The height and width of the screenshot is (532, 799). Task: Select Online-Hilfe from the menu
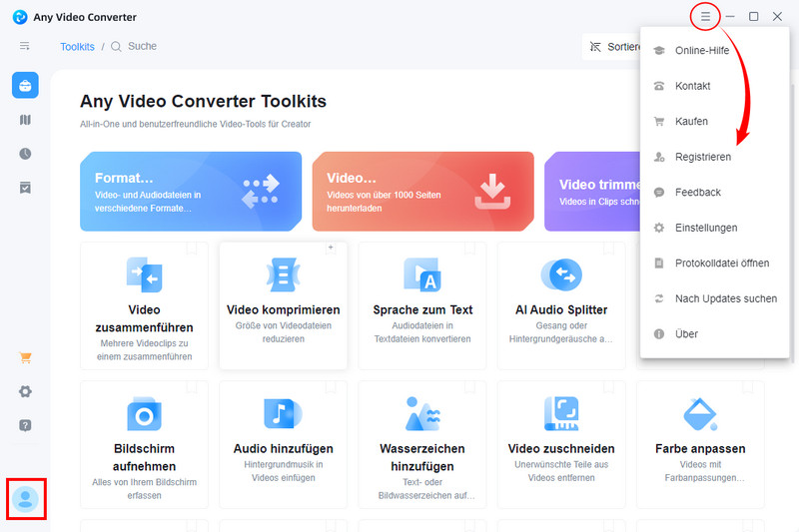[714, 50]
